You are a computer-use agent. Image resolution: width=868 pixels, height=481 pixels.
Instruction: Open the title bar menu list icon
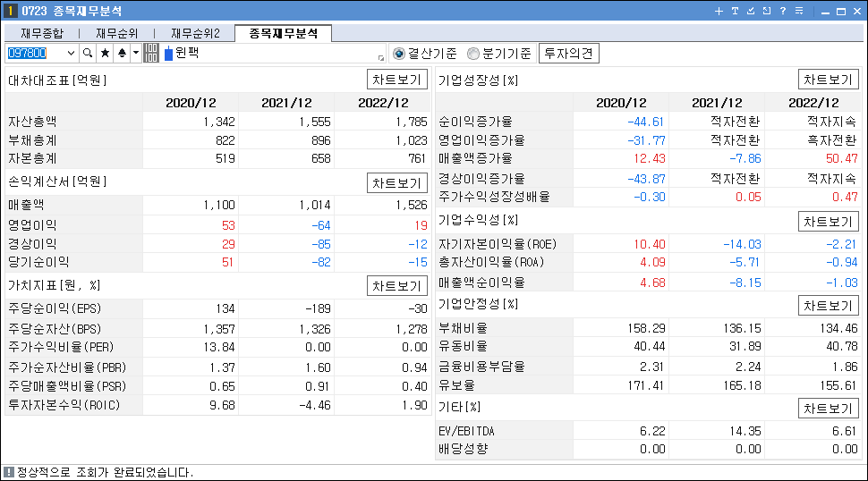[799, 11]
